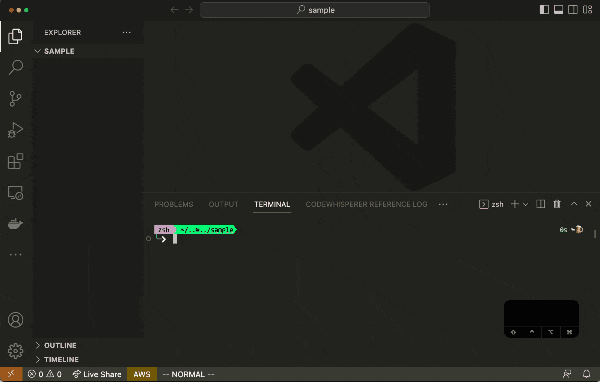The height and width of the screenshot is (382, 600).
Task: Open Remote Explorer view
Action: pos(15,193)
